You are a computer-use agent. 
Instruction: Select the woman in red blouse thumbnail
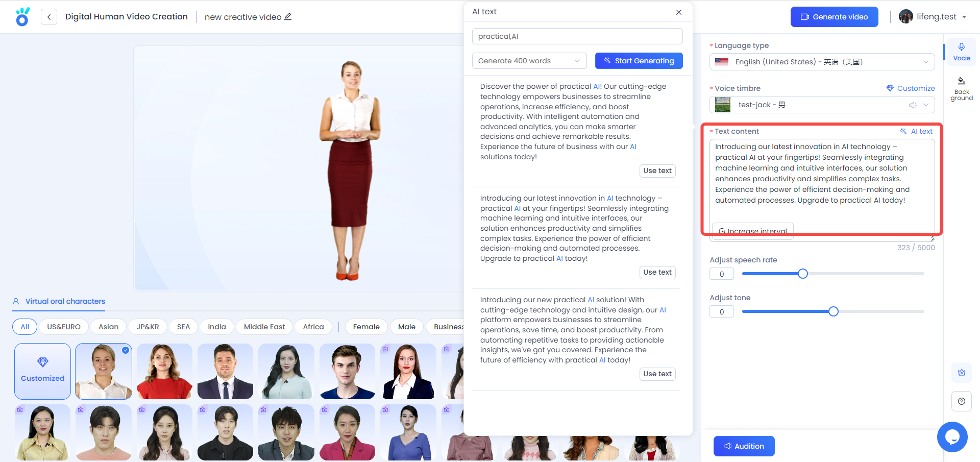(164, 371)
